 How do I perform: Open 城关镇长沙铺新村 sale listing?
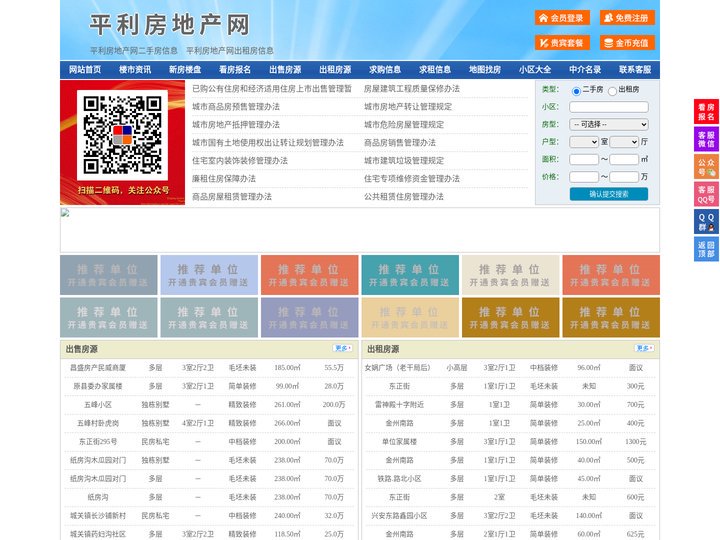point(98,516)
